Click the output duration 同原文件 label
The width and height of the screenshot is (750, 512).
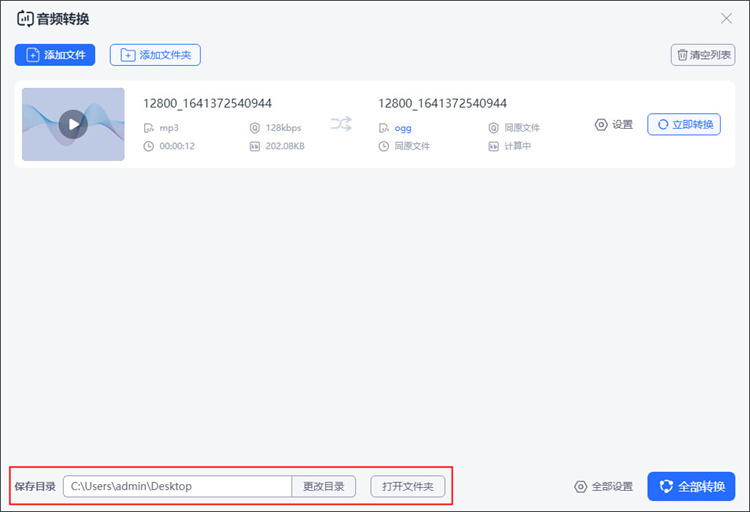(412, 146)
